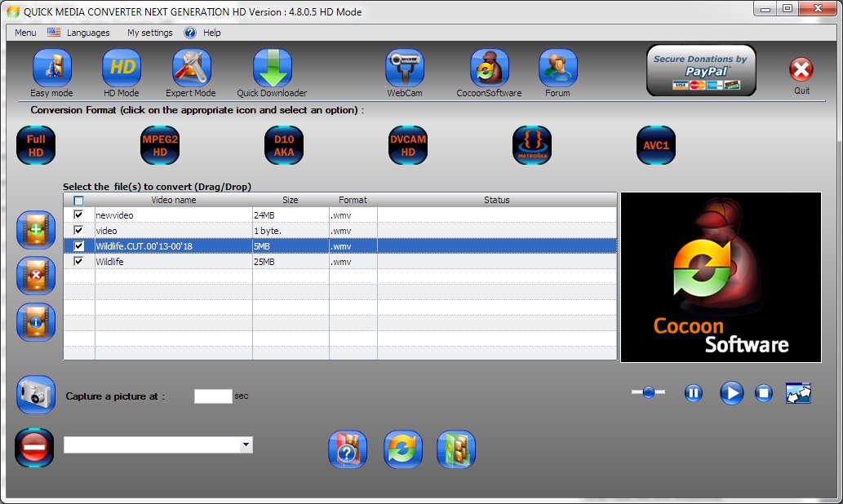Image resolution: width=843 pixels, height=504 pixels.
Task: Remove the selected video from list
Action: click(x=36, y=276)
